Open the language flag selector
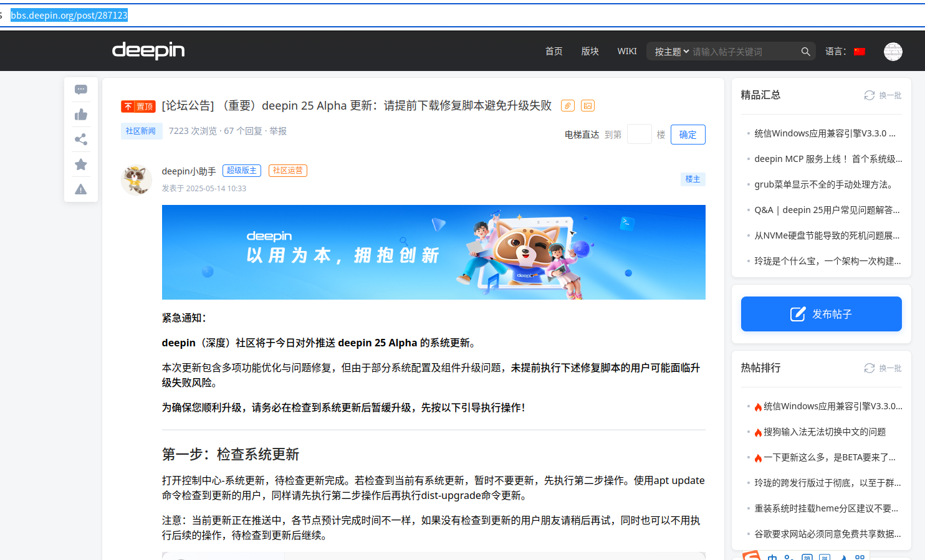The image size is (925, 560). tap(860, 52)
